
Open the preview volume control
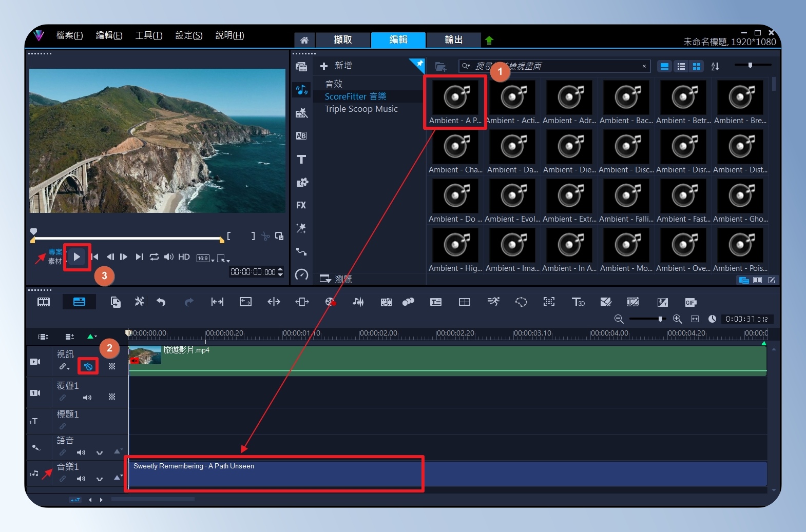point(169,257)
